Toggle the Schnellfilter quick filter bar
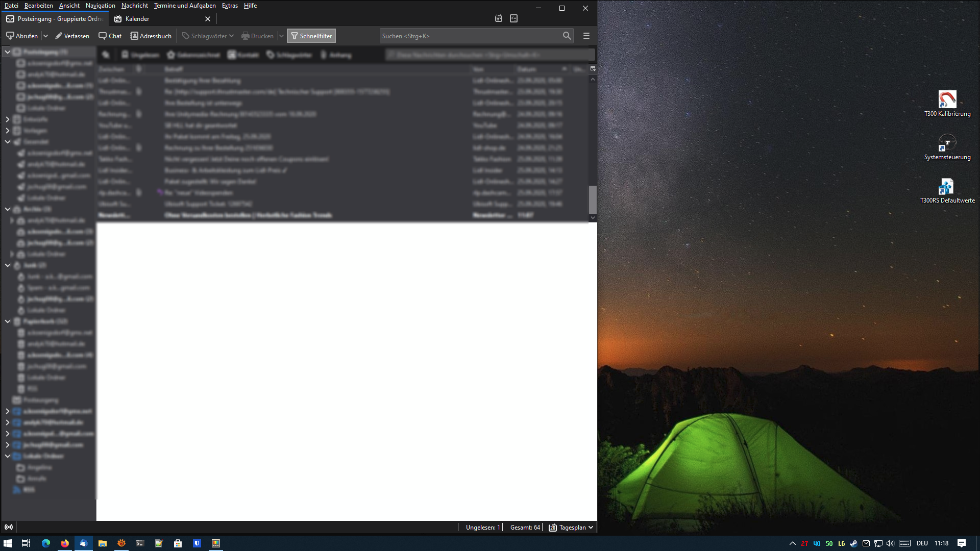The width and height of the screenshot is (980, 551). pos(311,36)
